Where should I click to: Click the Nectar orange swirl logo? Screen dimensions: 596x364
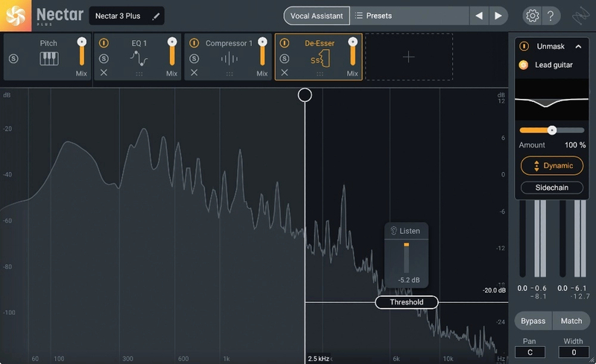pyautogui.click(x=16, y=16)
